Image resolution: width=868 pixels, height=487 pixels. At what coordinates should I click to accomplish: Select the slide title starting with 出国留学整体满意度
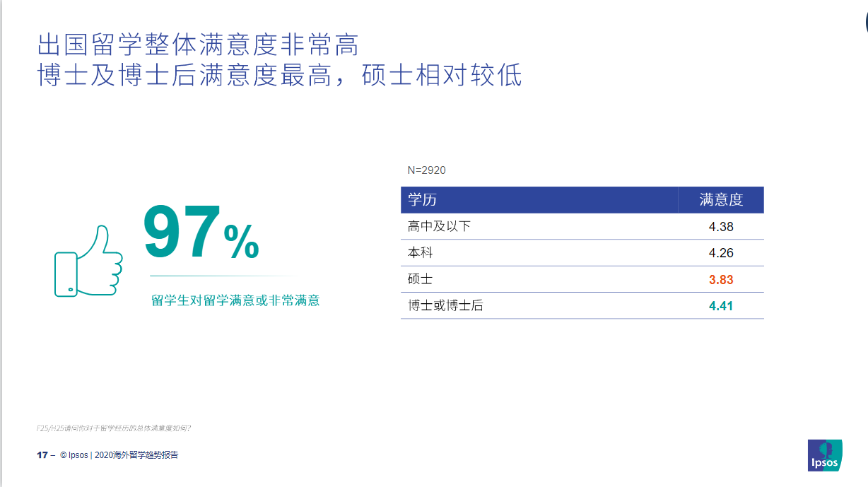click(x=198, y=45)
